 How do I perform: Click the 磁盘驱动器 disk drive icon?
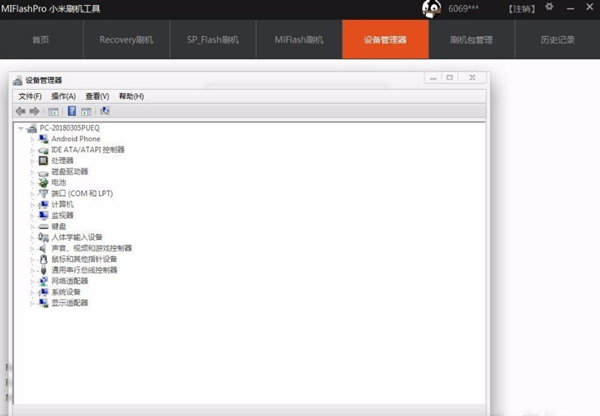44,173
